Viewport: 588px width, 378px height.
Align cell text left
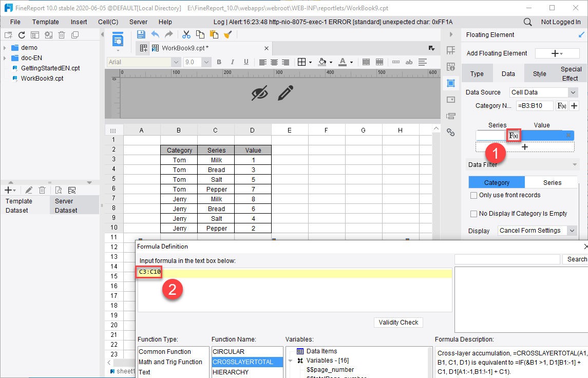tap(263, 62)
